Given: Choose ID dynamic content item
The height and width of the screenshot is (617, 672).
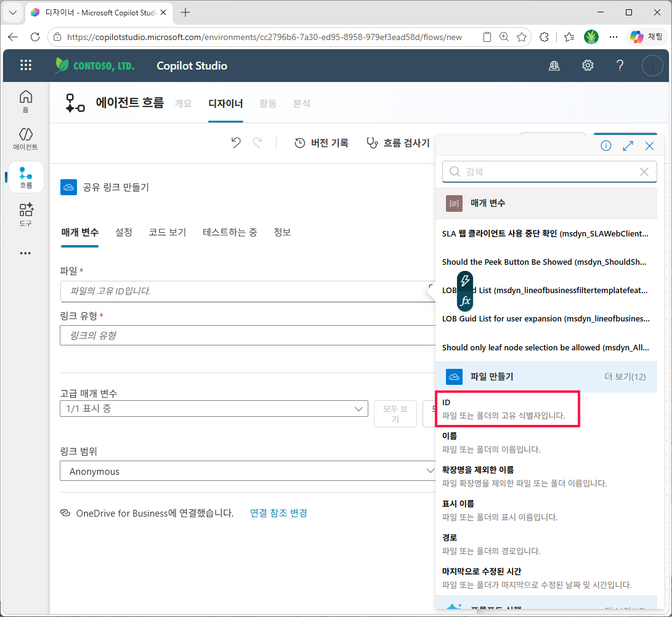Looking at the screenshot, I should 508,409.
